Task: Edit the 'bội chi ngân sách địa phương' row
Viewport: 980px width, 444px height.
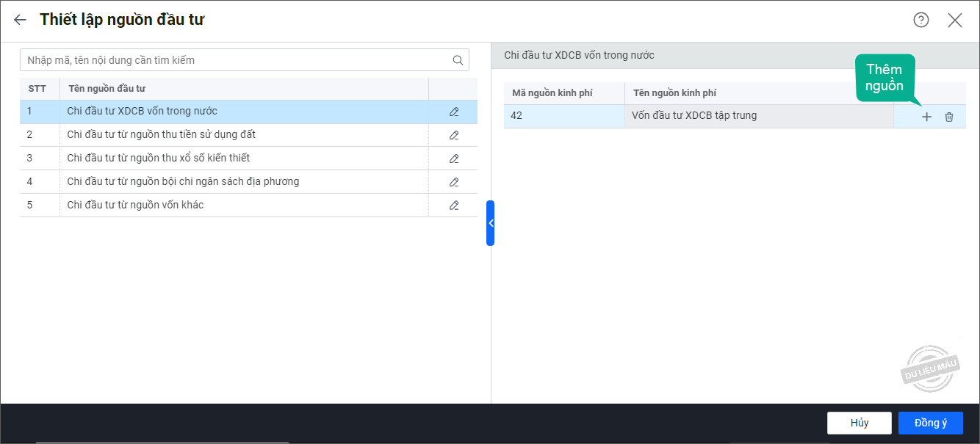Action: (x=453, y=182)
